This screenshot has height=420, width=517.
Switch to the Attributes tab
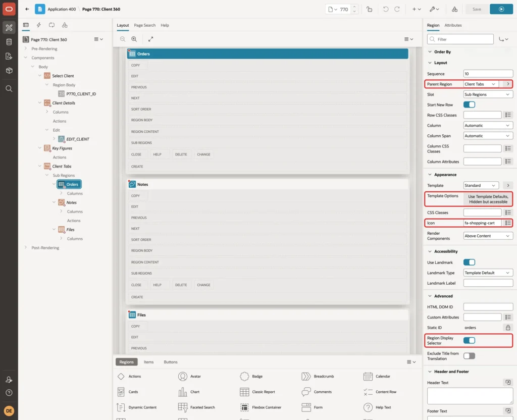tap(453, 25)
